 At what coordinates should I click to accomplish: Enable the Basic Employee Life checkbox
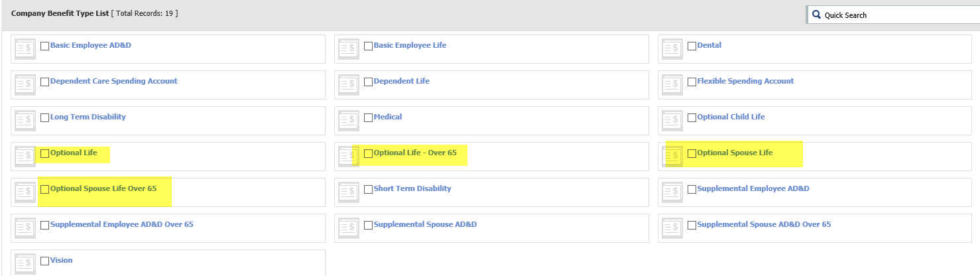click(x=369, y=46)
